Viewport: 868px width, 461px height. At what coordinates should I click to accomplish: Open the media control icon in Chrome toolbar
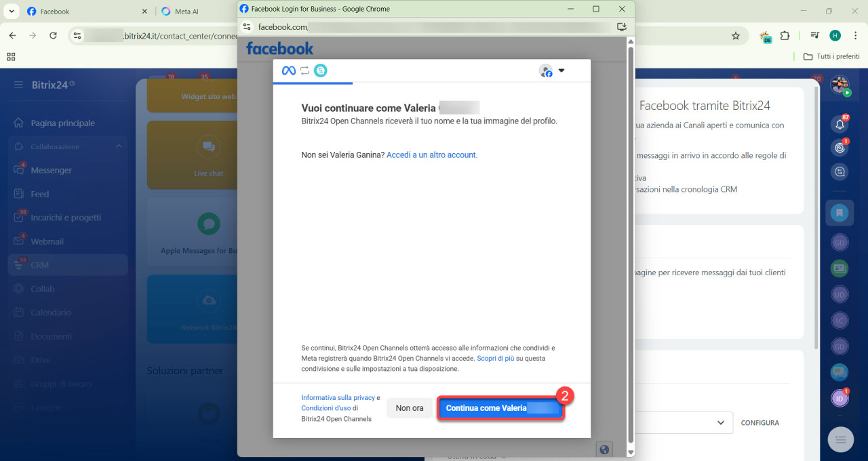tap(814, 36)
